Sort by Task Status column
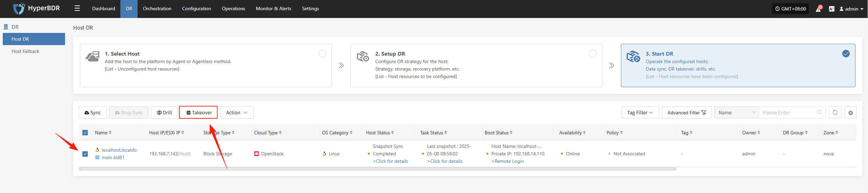The height and width of the screenshot is (193, 868). click(x=446, y=133)
